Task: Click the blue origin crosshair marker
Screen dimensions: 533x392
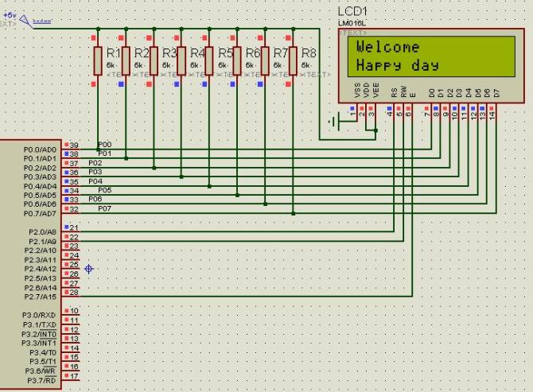Action: click(x=89, y=270)
